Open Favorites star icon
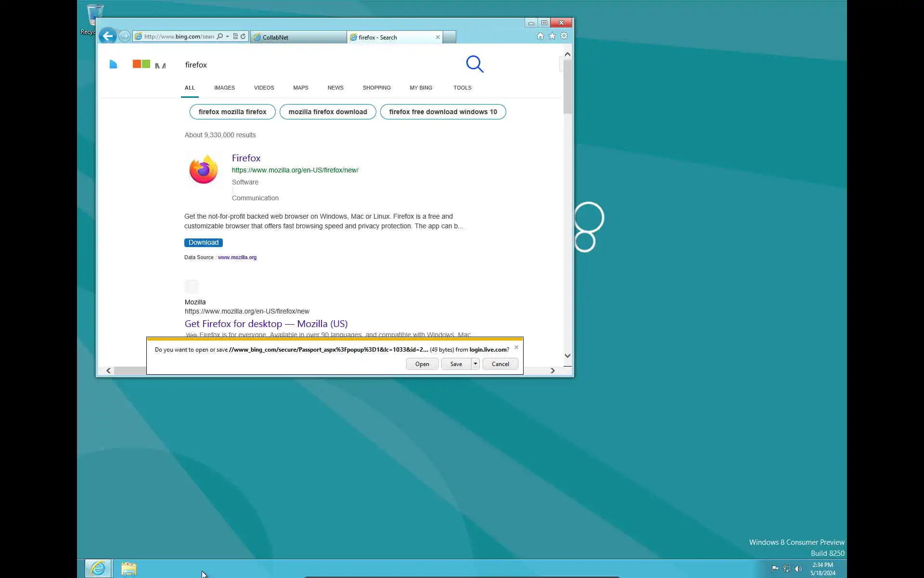The width and height of the screenshot is (924, 578). tap(552, 36)
